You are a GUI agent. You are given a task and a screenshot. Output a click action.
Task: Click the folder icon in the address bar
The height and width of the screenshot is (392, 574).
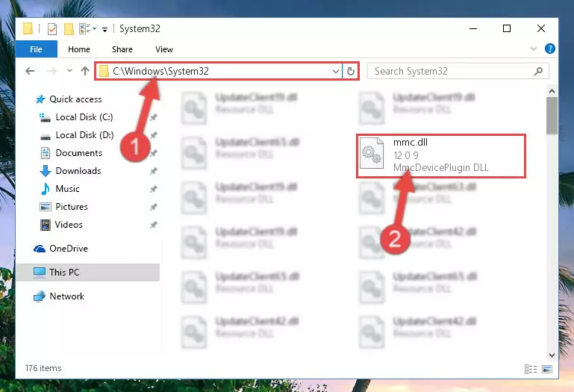coord(104,71)
